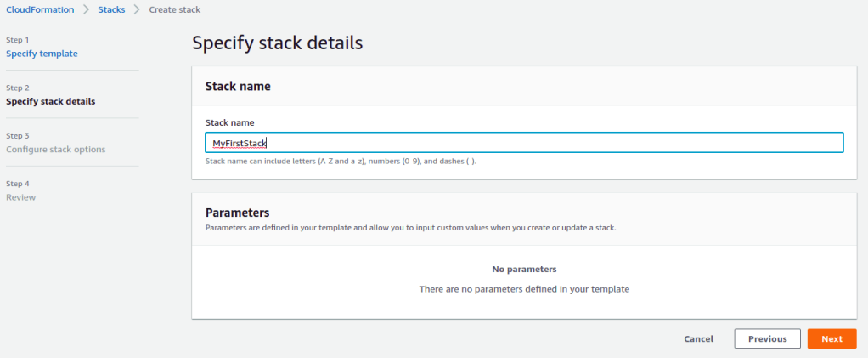This screenshot has width=868, height=358.
Task: Click the stack name allowed-characters hint text
Action: click(x=341, y=161)
